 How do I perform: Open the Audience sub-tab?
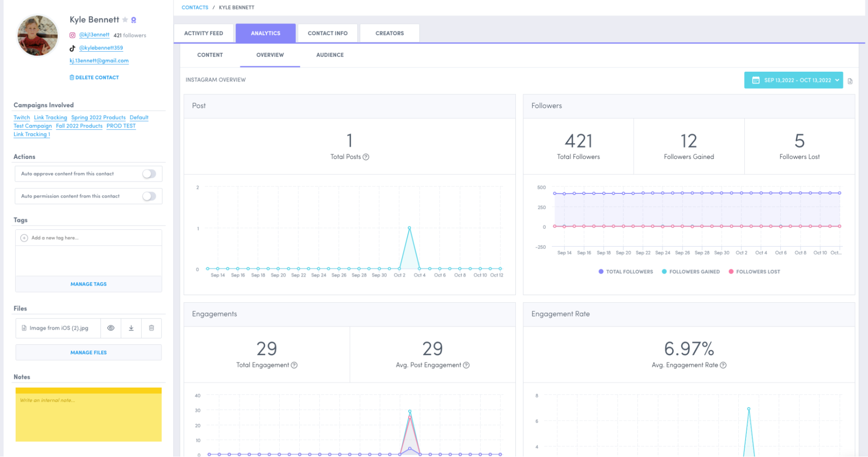point(330,55)
